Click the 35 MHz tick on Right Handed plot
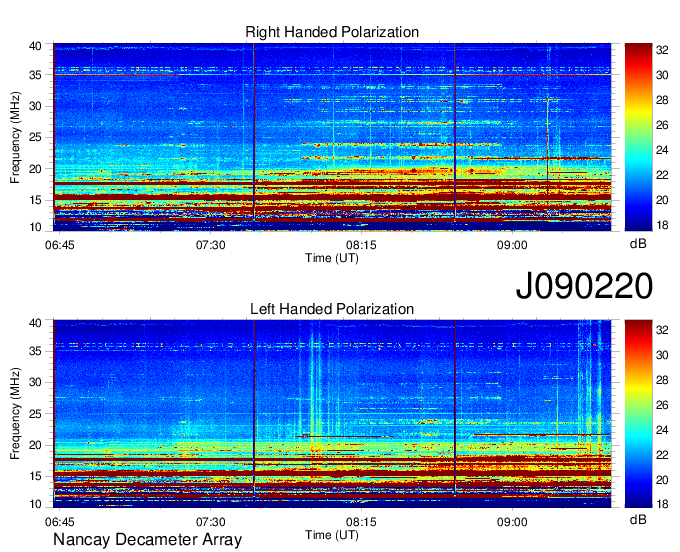 (36, 75)
